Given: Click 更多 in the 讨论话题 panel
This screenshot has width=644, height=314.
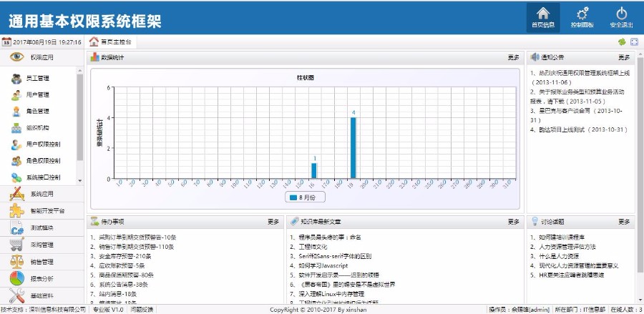Looking at the screenshot, I should point(624,222).
